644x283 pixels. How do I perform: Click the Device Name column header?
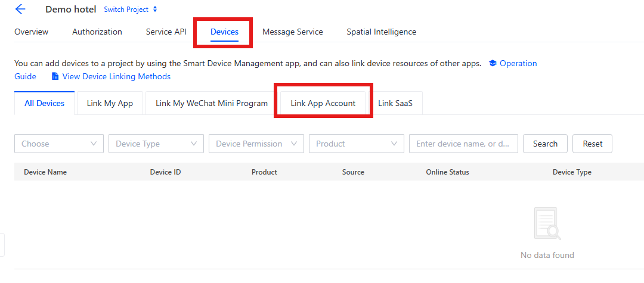(x=45, y=172)
